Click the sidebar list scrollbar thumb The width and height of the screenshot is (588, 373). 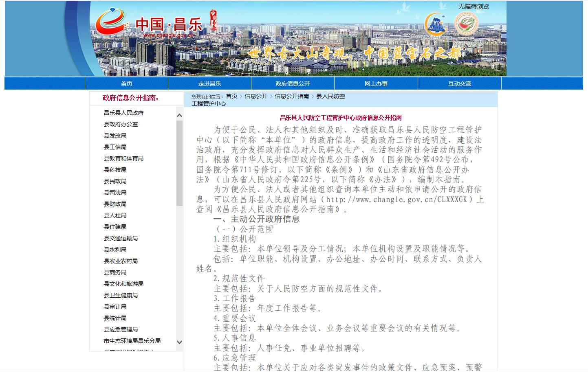tap(179, 163)
